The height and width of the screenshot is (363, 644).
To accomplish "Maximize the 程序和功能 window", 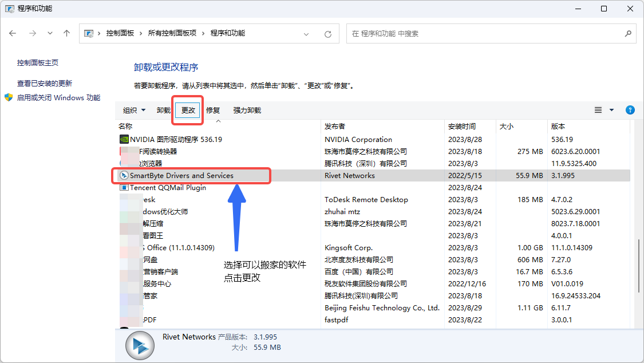I will pyautogui.click(x=604, y=9).
